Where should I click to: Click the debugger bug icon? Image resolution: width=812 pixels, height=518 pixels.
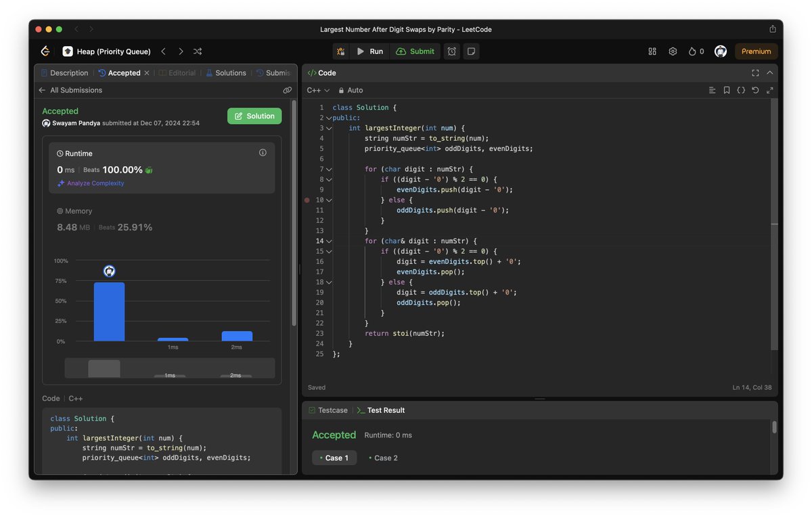pyautogui.click(x=340, y=51)
